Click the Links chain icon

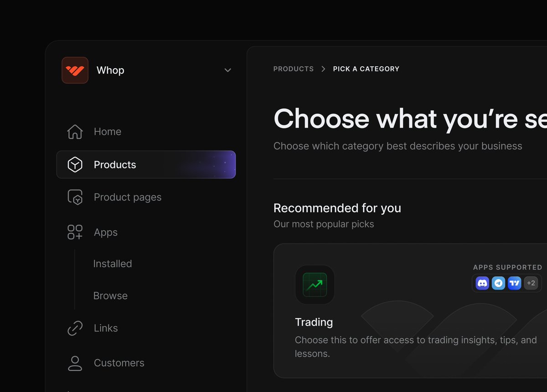[75, 328]
